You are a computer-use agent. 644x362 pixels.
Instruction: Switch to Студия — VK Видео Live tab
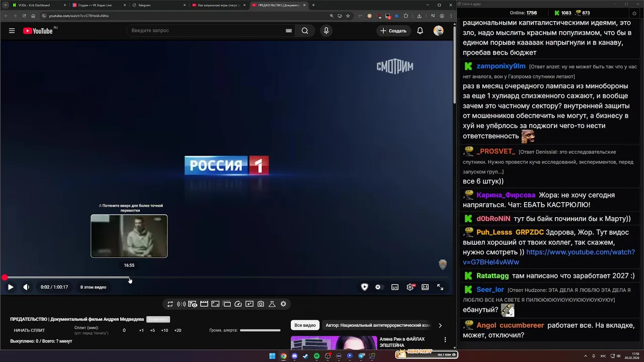coord(98,5)
